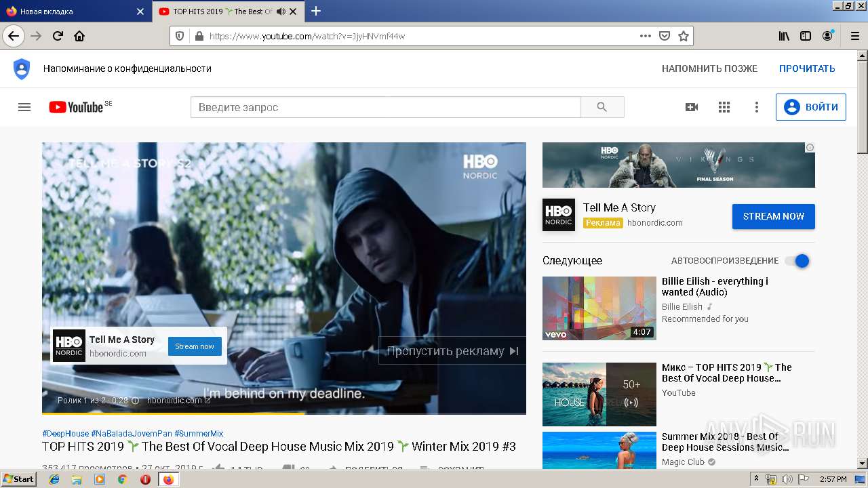Open the Firefox hamburger menu

[x=854, y=36]
